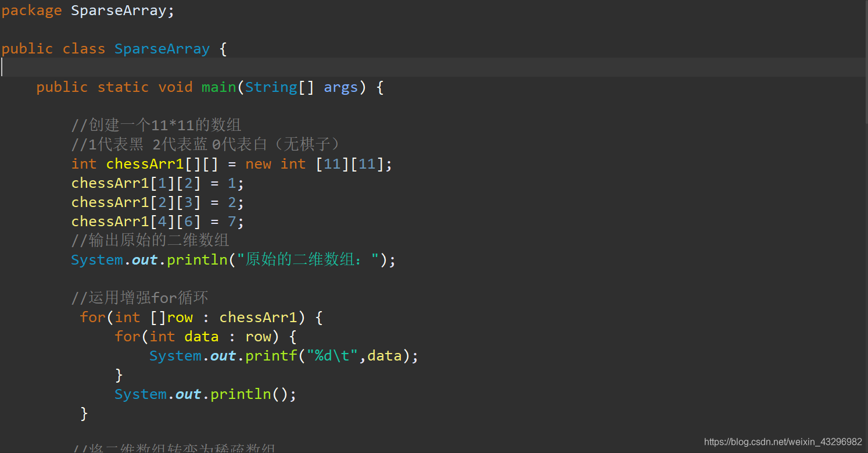Click the 'args' parameter name

(341, 88)
